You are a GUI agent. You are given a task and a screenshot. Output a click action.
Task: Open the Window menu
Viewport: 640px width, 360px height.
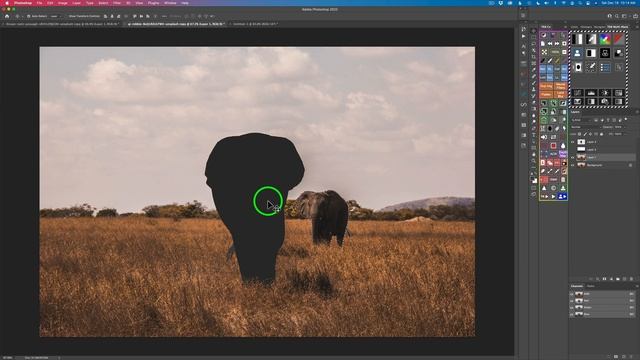(170, 3)
